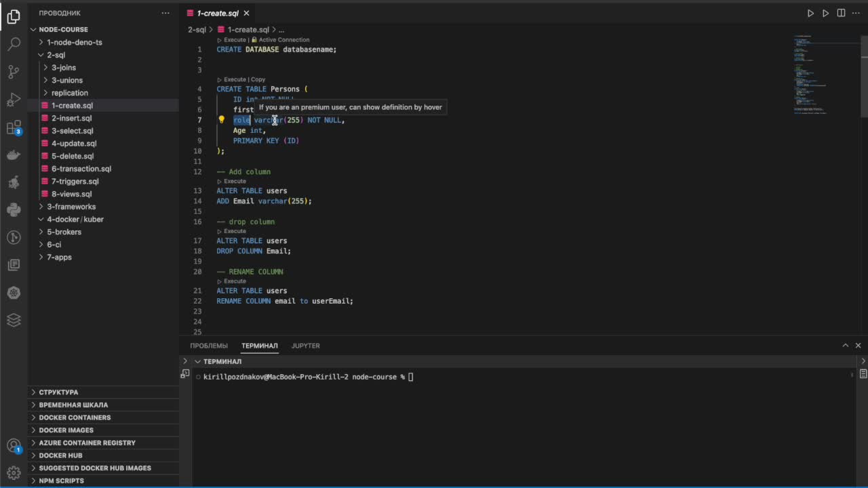The height and width of the screenshot is (488, 868).
Task: Switch to the ТЕРМИНАЛ panel tab
Action: [x=260, y=346]
